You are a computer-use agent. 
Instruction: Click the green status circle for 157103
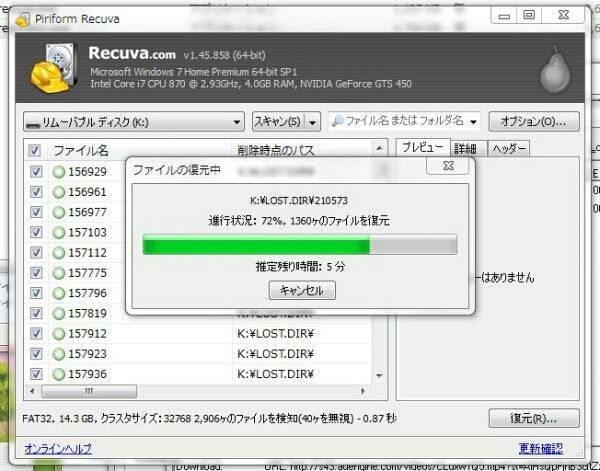tap(59, 233)
